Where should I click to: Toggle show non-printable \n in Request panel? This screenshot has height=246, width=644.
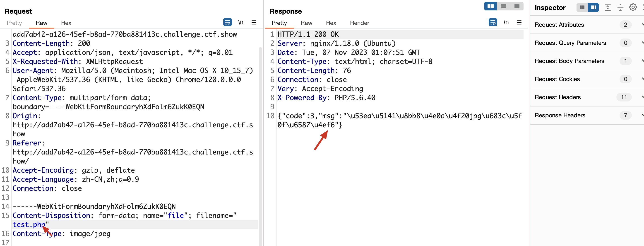tap(240, 22)
